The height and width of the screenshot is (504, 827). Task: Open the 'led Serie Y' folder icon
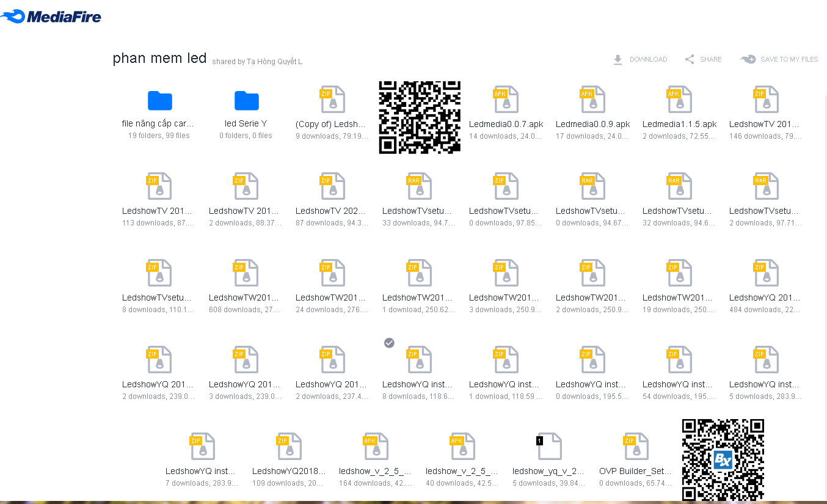click(247, 100)
